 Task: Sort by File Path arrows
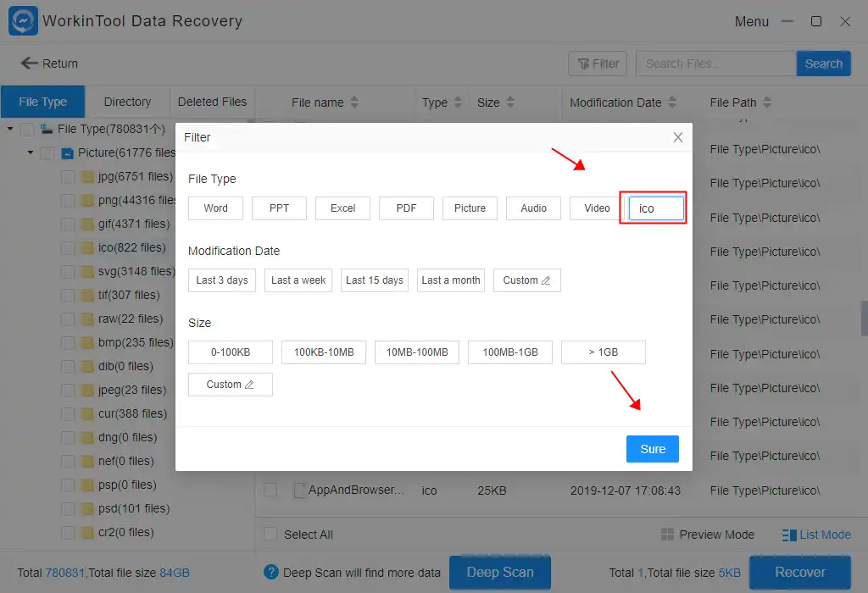click(x=766, y=103)
